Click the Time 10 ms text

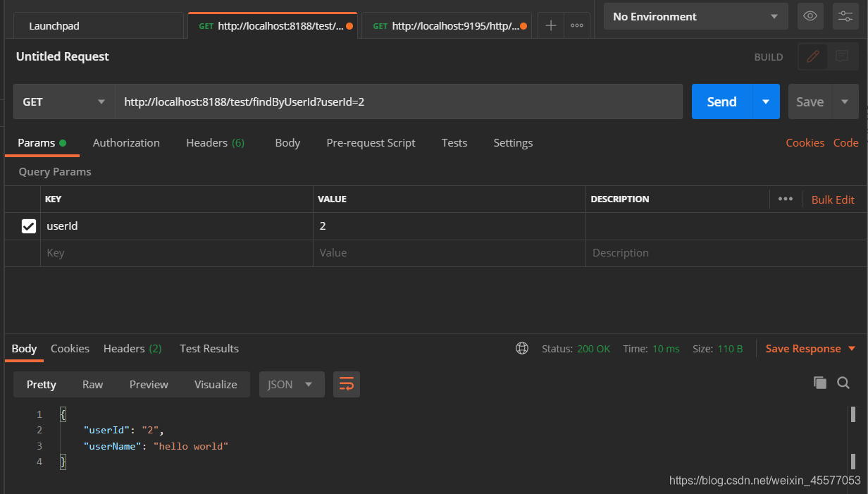pyautogui.click(x=651, y=349)
